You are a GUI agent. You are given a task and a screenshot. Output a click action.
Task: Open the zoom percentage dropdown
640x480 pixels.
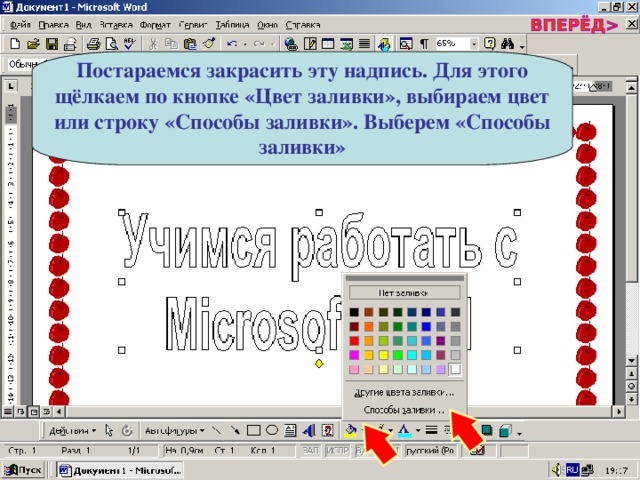tap(474, 43)
